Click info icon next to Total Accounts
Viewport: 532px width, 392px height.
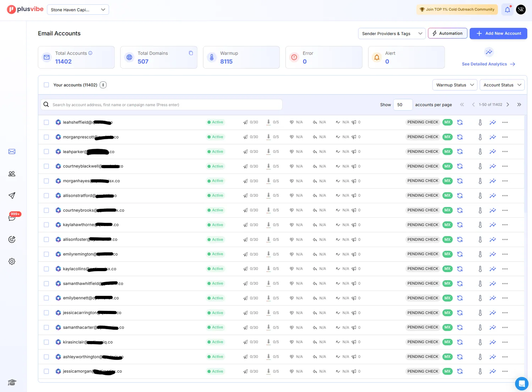pos(90,53)
